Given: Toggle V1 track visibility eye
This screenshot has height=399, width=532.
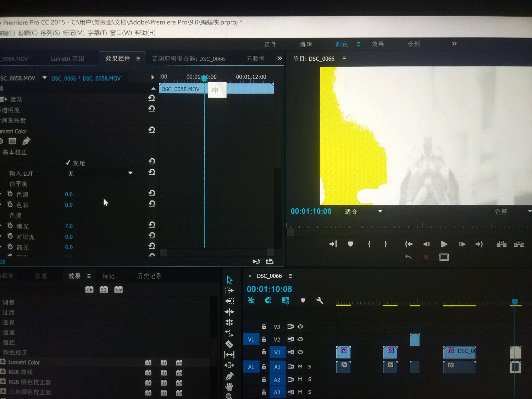Looking at the screenshot, I should 300,352.
